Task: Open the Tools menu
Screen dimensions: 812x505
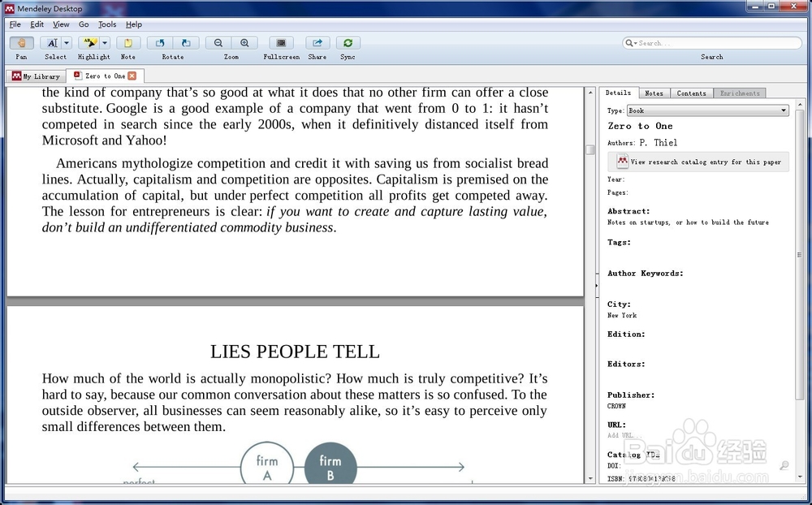Action: pos(107,24)
